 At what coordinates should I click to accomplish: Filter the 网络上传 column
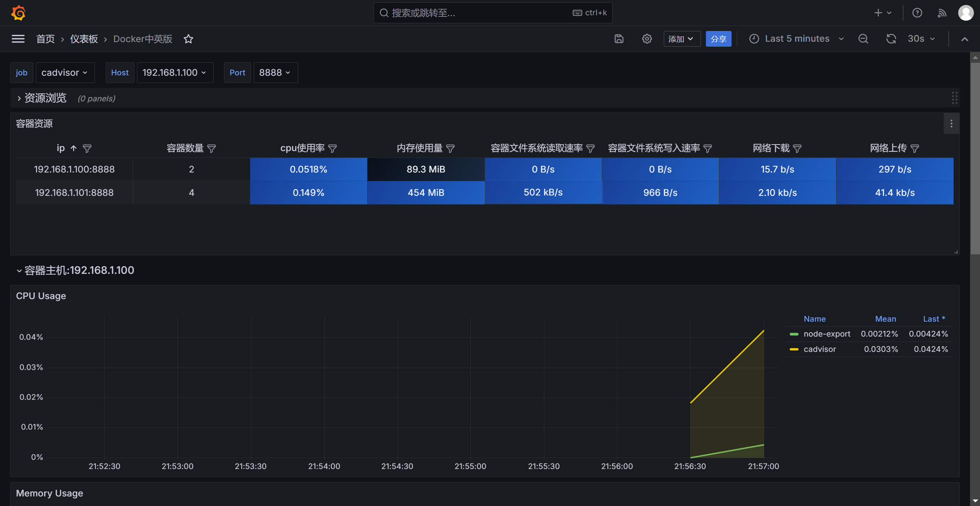[915, 148]
